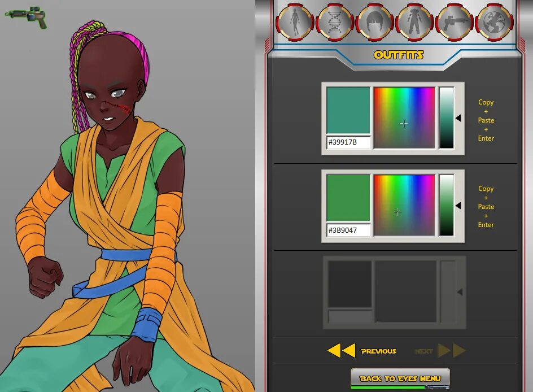Adjust the second green brightness slider bar

coord(446,205)
